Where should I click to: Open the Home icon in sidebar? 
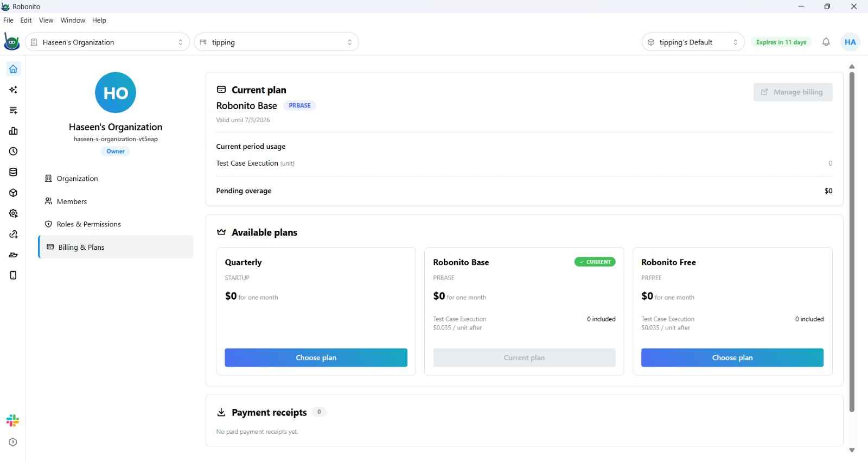(13, 69)
